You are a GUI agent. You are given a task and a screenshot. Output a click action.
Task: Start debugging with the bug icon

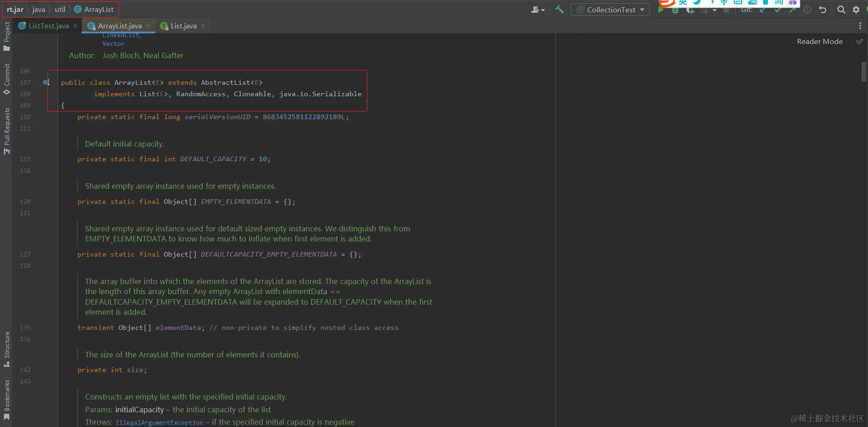point(675,10)
